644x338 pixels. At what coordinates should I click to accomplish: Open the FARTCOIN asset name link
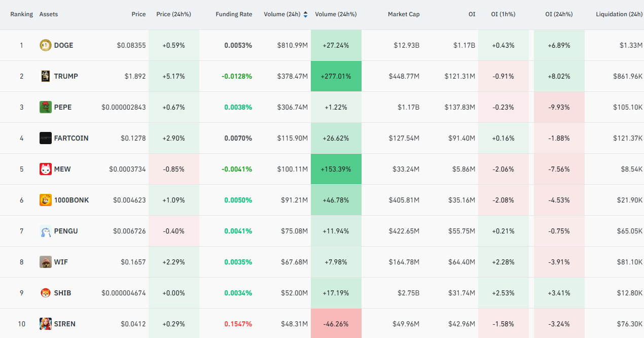pyautogui.click(x=71, y=138)
